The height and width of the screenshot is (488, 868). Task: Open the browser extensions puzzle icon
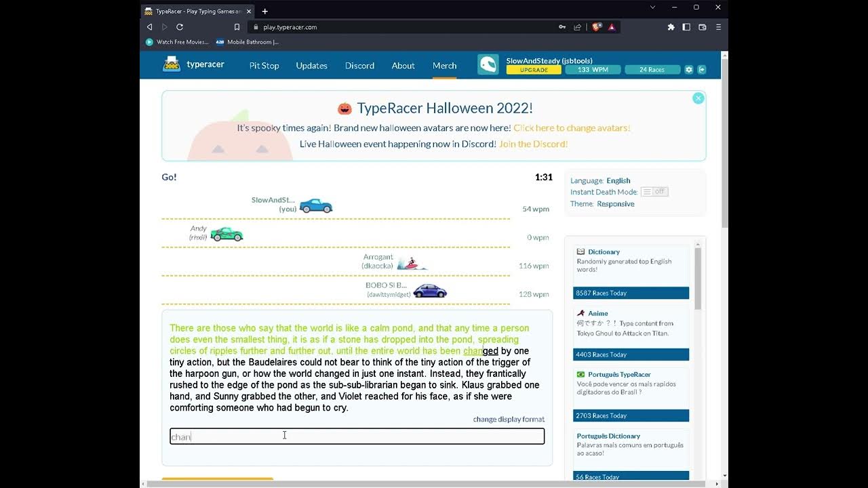pos(671,27)
